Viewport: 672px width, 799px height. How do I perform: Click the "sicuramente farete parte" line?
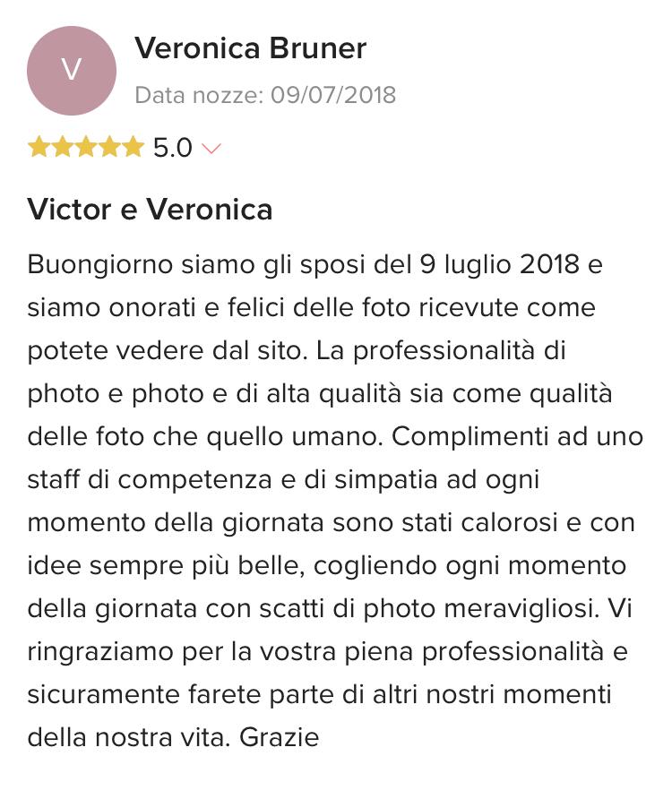click(x=319, y=694)
